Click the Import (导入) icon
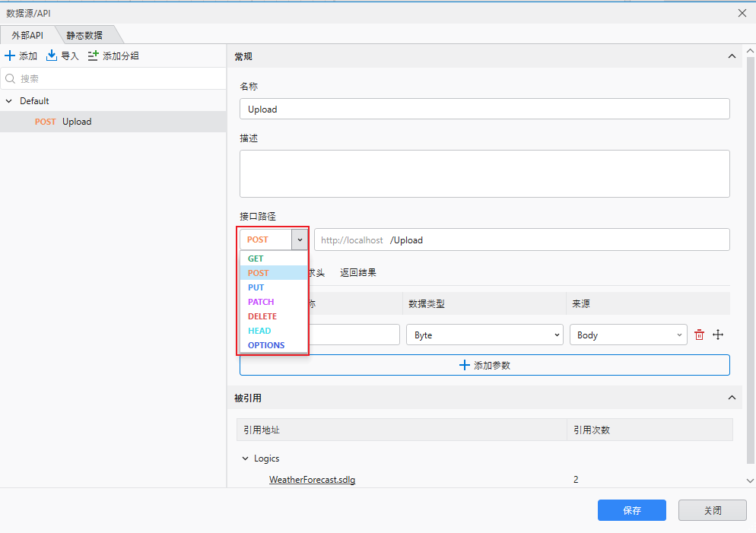Screen dimensions: 756x533 point(52,56)
